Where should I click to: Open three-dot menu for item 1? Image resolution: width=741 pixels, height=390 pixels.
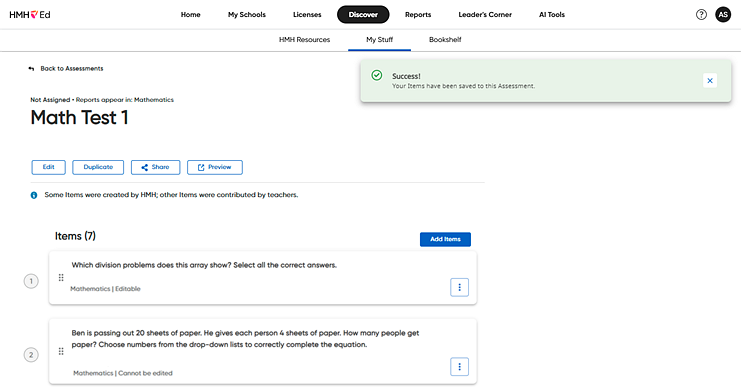click(x=459, y=287)
